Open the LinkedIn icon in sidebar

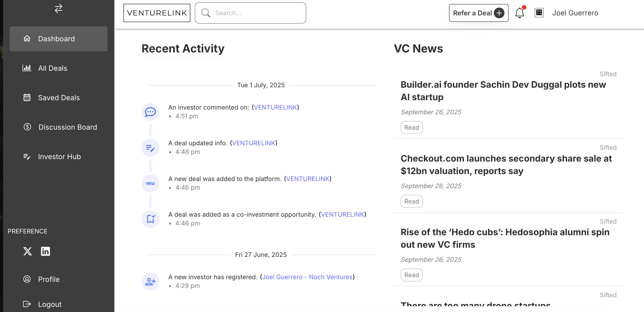click(x=45, y=251)
